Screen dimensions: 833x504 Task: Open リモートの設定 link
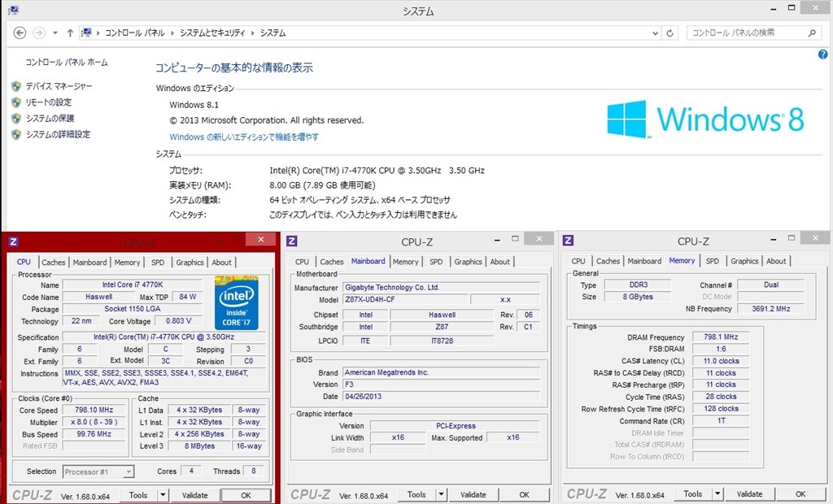tap(48, 102)
